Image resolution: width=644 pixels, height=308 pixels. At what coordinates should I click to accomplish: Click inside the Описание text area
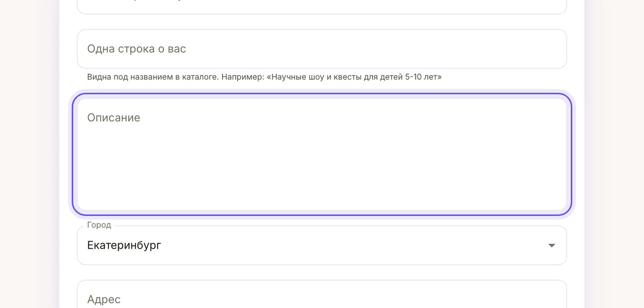coord(322,154)
